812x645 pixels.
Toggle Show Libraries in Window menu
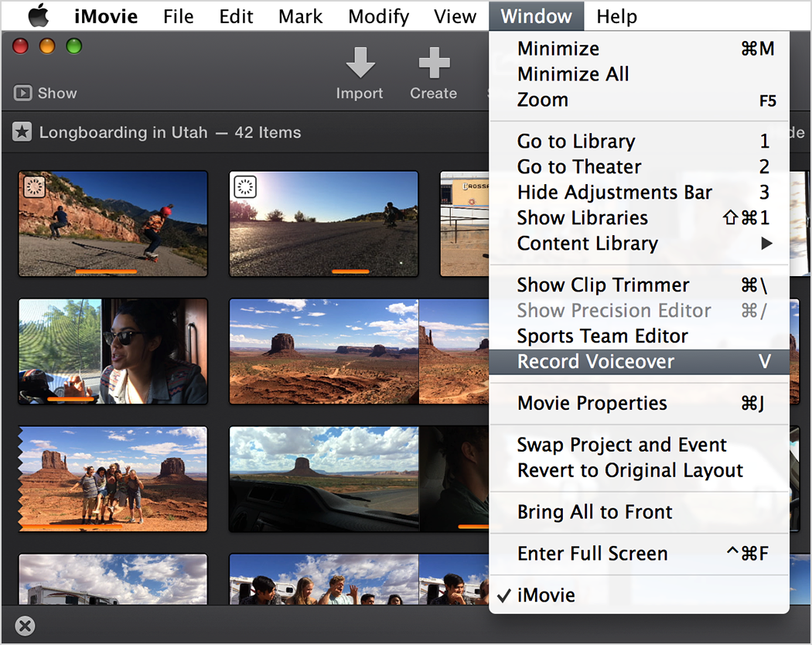click(582, 218)
